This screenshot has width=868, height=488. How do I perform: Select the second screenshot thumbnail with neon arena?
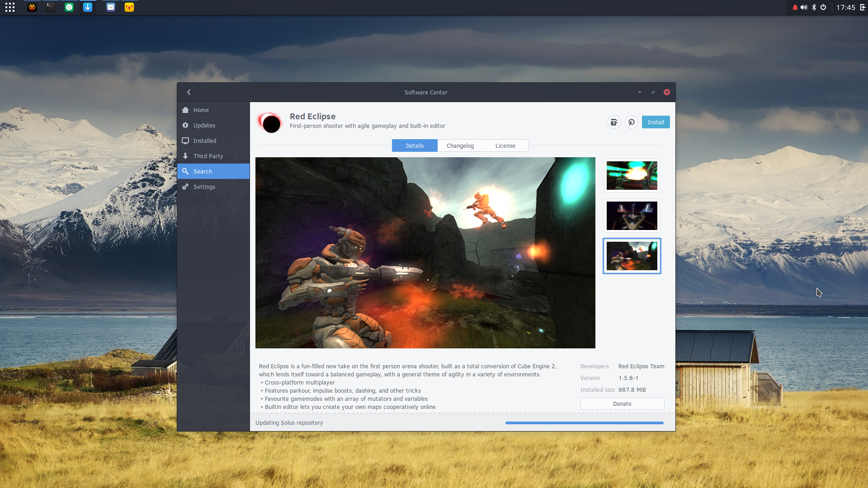pos(632,216)
